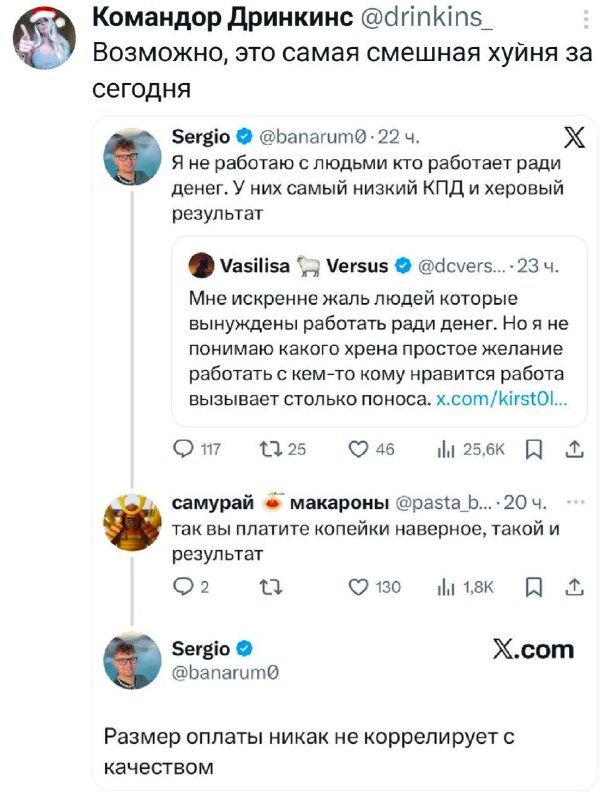Click the X logo in the tweet corner

tap(575, 140)
